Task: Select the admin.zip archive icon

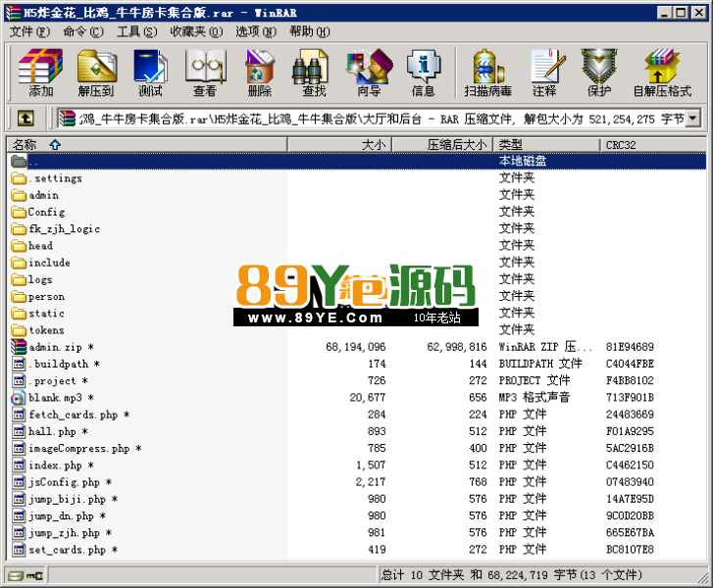Action: (19, 347)
